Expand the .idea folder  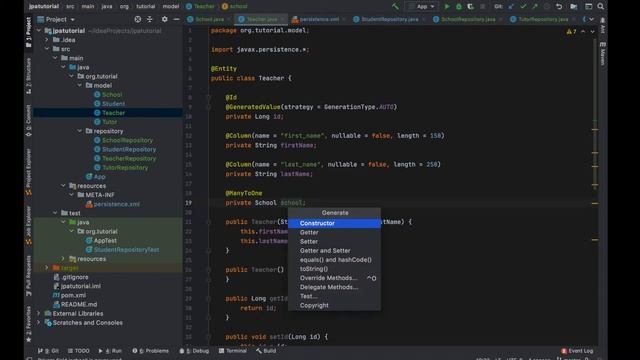(x=47, y=40)
